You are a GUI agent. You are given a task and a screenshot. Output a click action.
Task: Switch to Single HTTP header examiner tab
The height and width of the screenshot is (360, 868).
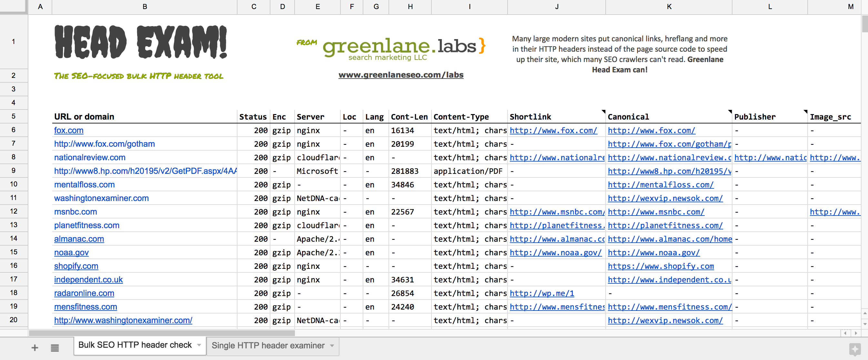point(268,346)
